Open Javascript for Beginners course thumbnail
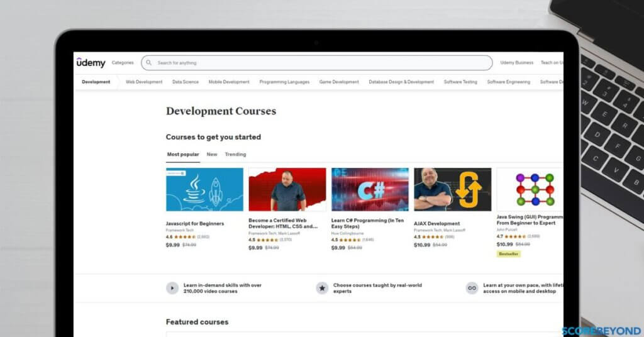Viewport: 644px width, 337px height. (204, 189)
